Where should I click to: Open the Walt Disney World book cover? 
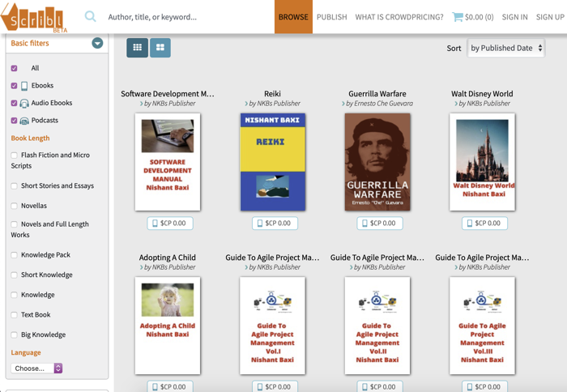[x=483, y=162]
